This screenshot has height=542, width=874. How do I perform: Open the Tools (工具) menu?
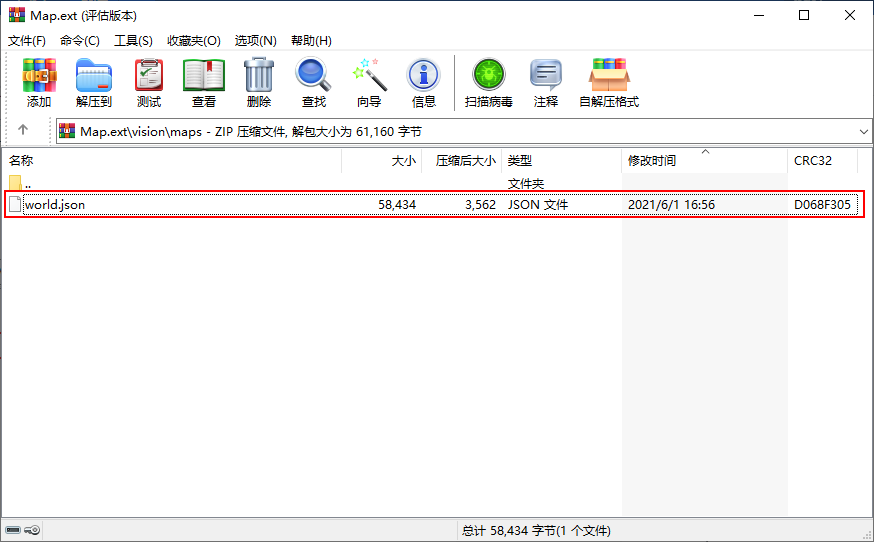click(x=133, y=41)
